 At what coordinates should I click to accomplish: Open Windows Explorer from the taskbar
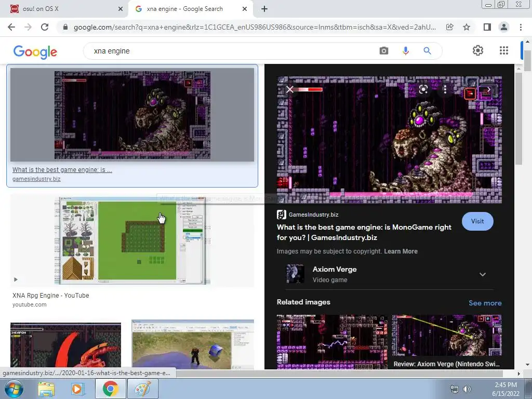[x=46, y=389]
